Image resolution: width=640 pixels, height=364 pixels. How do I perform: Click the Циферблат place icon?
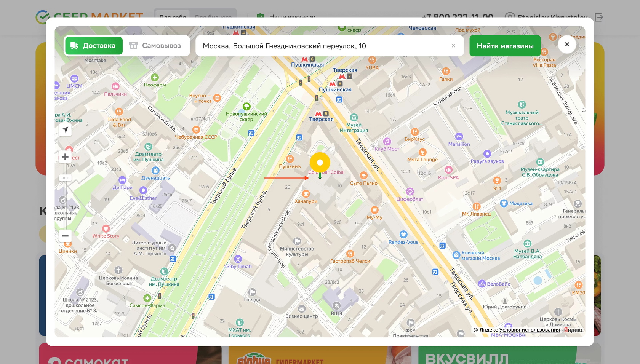(x=410, y=192)
